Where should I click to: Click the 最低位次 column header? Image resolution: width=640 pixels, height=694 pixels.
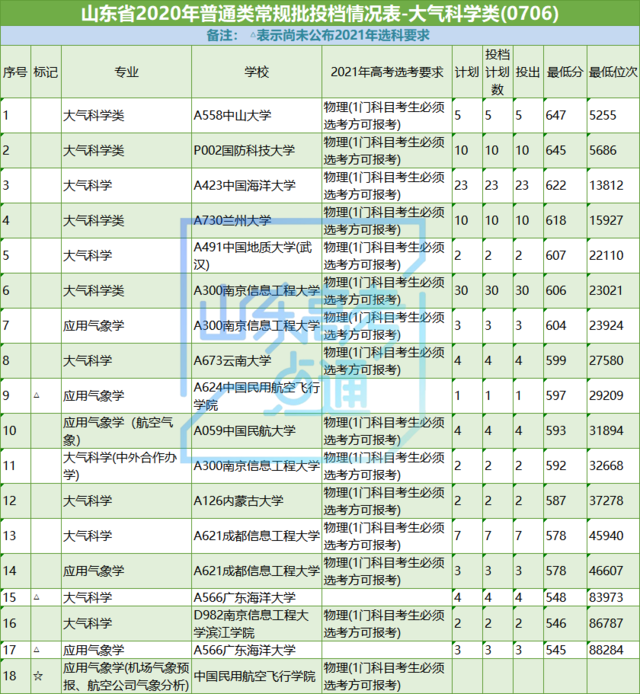point(613,72)
